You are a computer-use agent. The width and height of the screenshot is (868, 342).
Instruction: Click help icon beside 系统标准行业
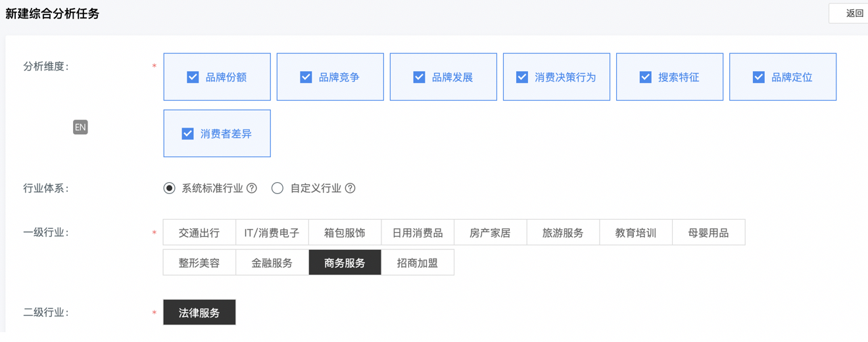[x=252, y=188]
